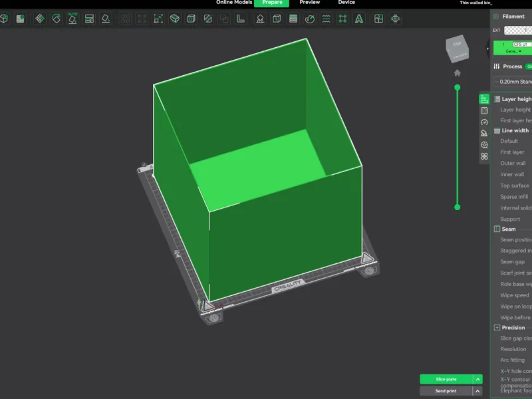Click the open box icon in toolbar

point(175,19)
